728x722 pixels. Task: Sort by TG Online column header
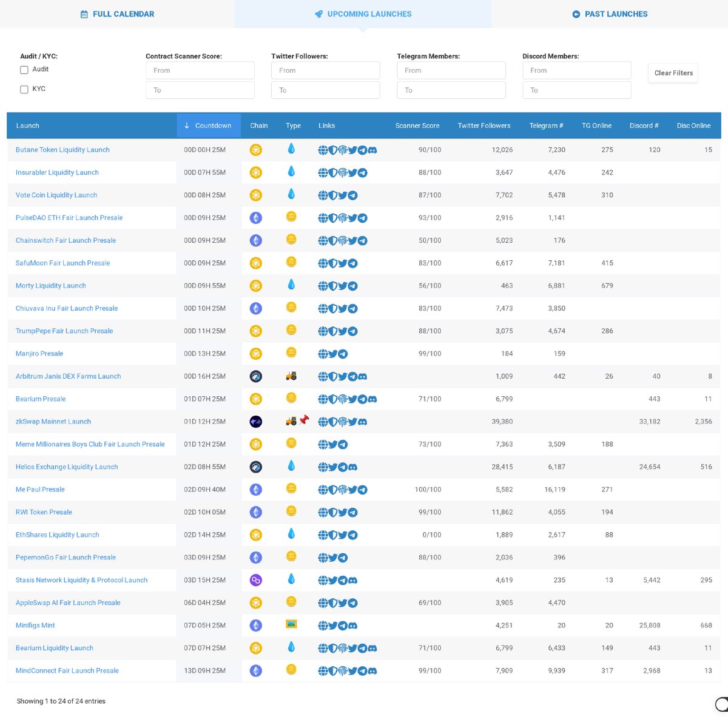596,126
